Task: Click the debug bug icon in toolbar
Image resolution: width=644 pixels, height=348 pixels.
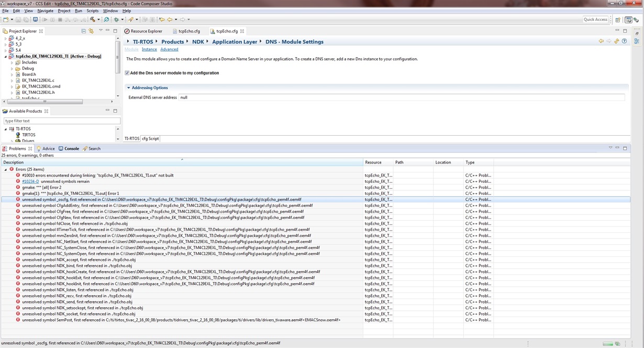Action: tap(116, 19)
